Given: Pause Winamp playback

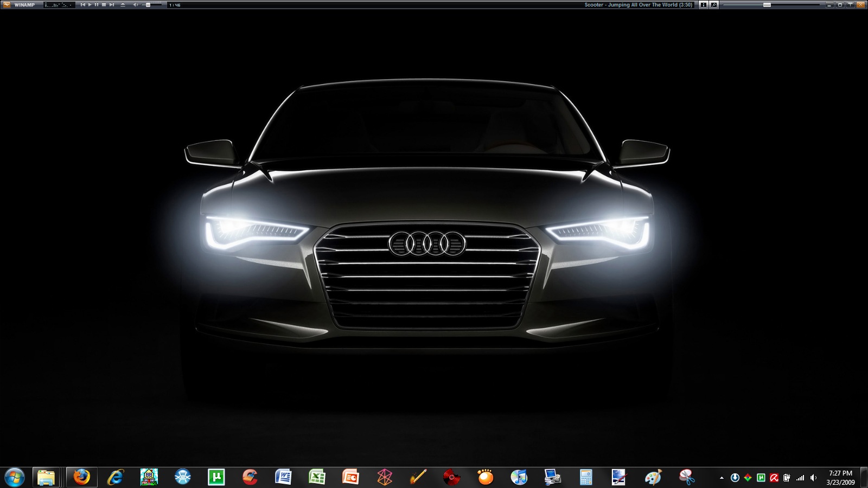Looking at the screenshot, I should point(97,4).
